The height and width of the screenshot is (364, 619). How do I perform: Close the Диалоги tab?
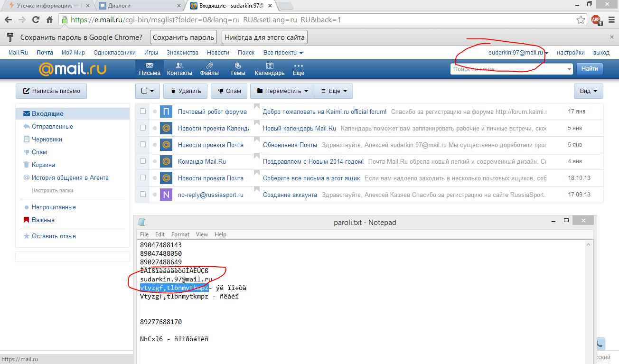(x=179, y=6)
